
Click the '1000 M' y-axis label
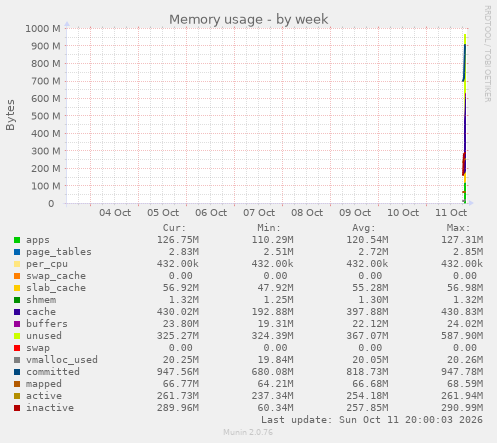pyautogui.click(x=43, y=29)
